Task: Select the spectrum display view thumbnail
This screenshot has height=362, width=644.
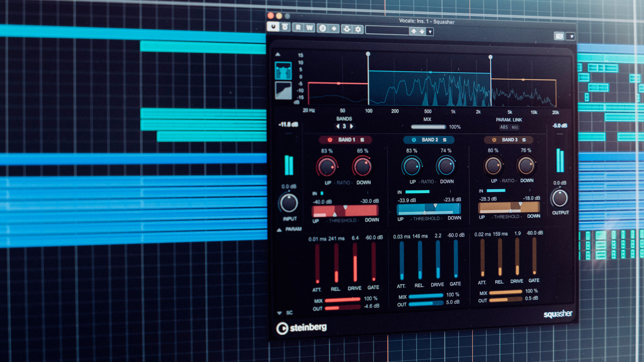Action: coord(283,71)
